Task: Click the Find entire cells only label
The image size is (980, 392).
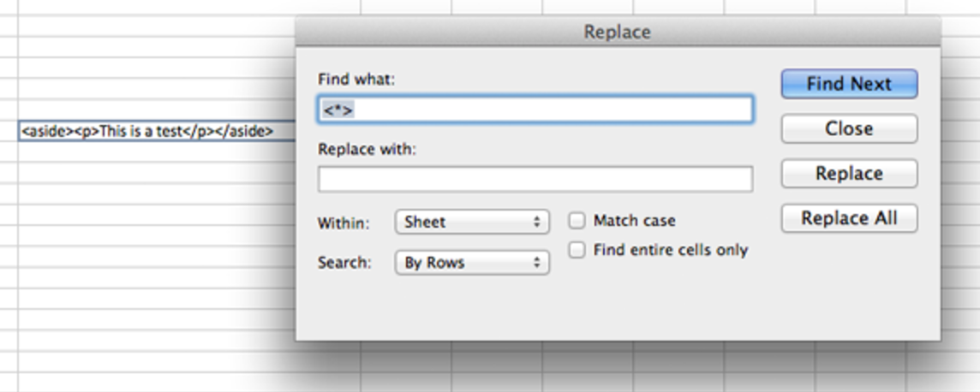Action: (x=671, y=250)
